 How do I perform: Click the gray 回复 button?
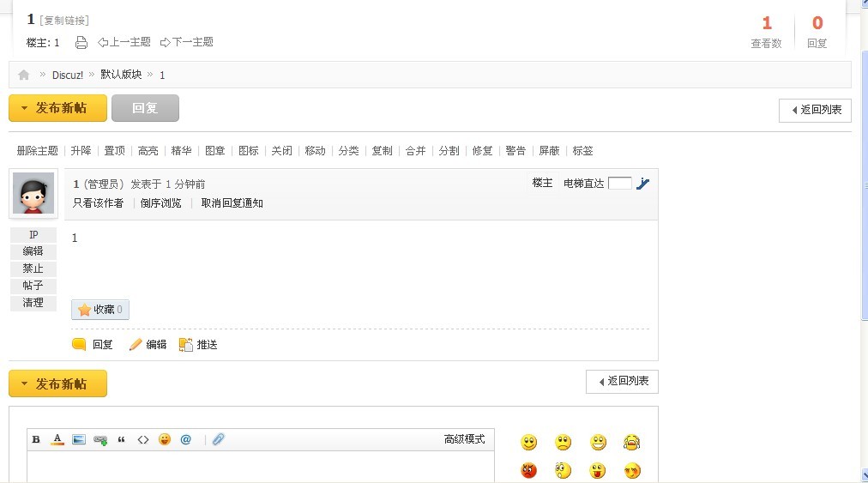coord(145,108)
